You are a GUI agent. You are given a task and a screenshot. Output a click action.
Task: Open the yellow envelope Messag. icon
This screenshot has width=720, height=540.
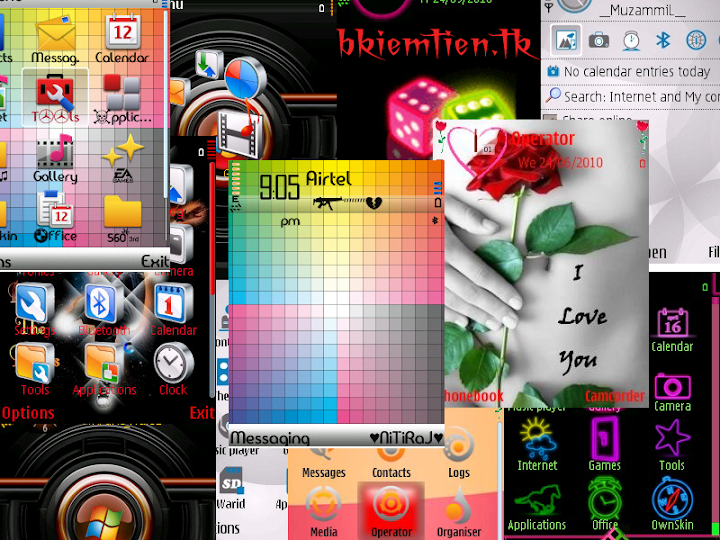click(x=56, y=33)
